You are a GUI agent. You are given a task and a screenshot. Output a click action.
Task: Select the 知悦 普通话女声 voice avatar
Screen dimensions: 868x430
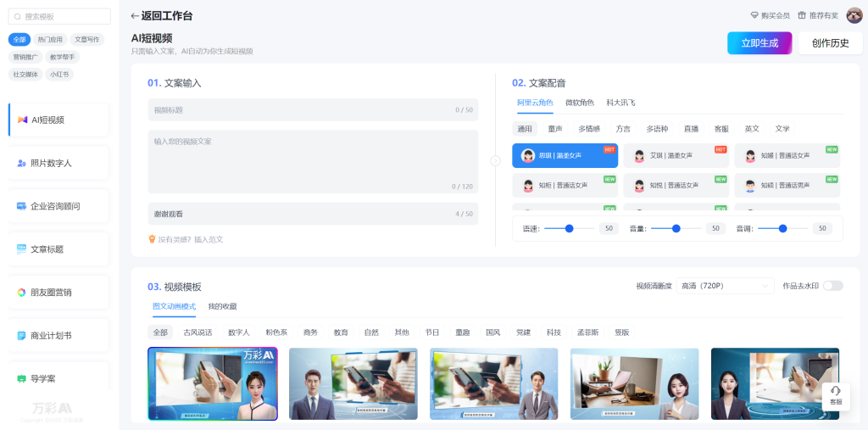(x=639, y=186)
